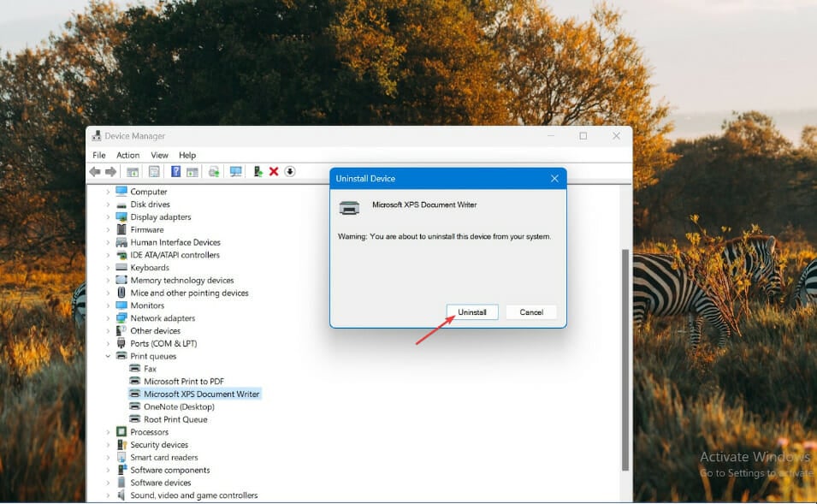Screen dimensions: 817x504
Task: Click the Network adapters label
Action: pos(163,318)
